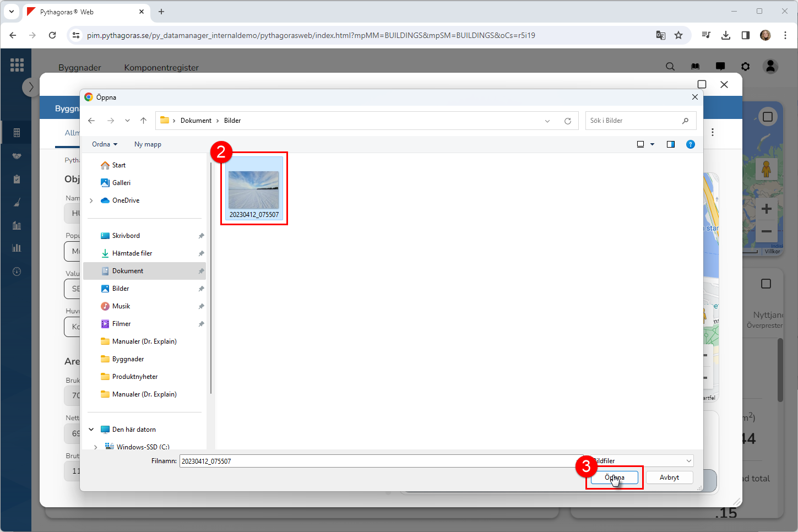Click the Up folder arrow in the dialog

(x=143, y=121)
